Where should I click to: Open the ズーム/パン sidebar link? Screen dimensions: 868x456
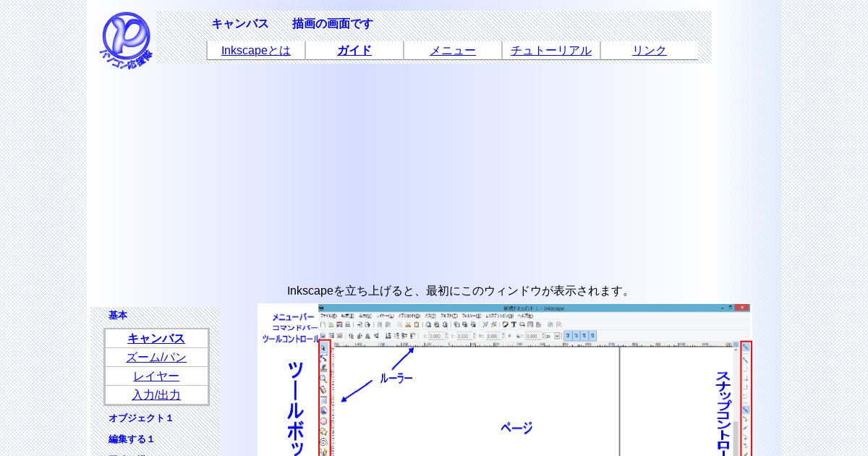tap(156, 358)
